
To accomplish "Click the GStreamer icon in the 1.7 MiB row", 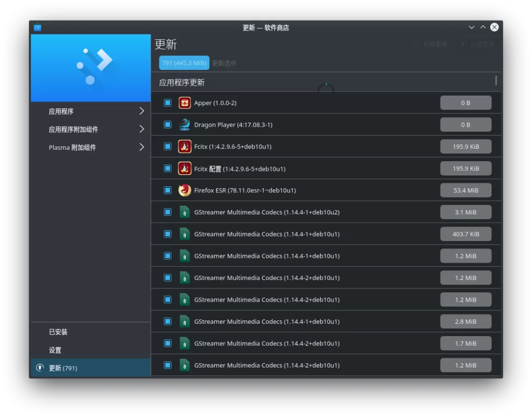I will pos(185,344).
